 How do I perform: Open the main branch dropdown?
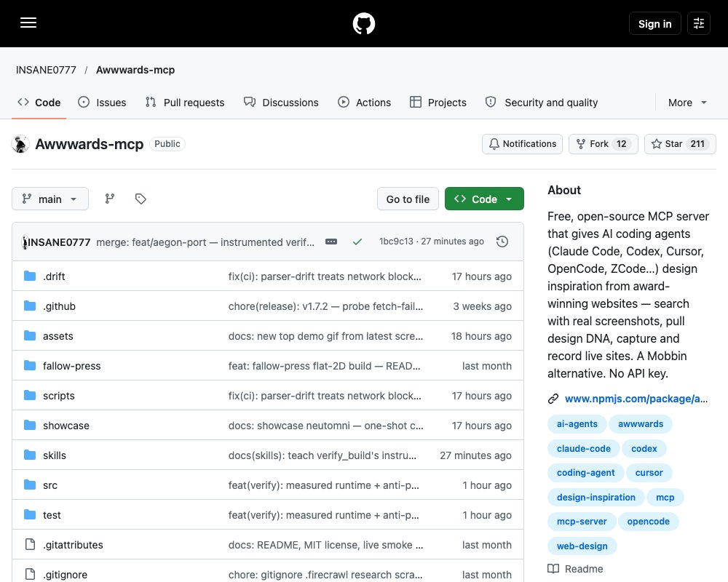click(50, 199)
